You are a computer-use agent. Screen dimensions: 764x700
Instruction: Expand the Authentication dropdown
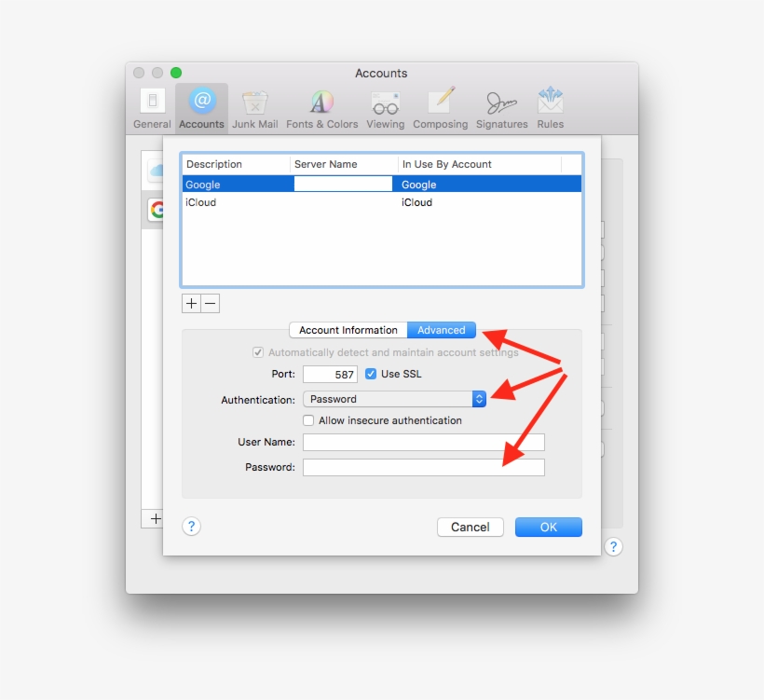click(394, 399)
